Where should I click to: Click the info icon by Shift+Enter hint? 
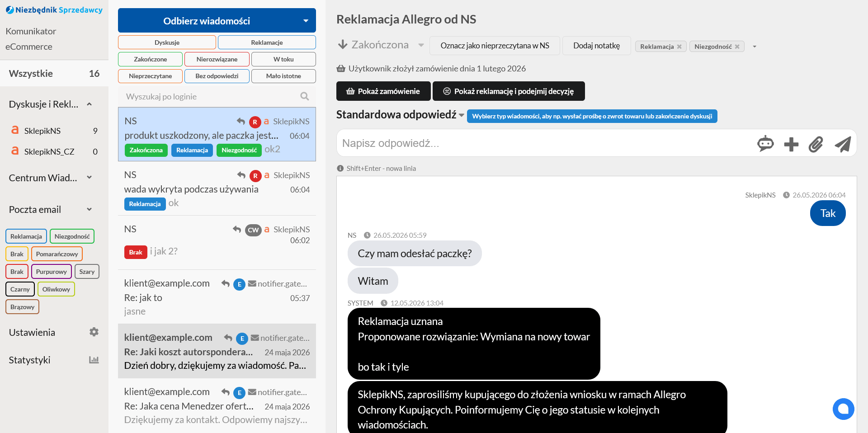click(340, 168)
